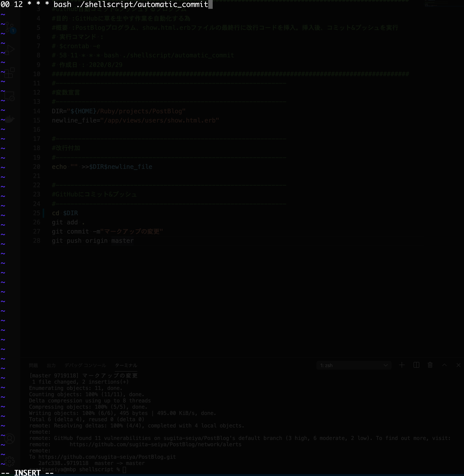Open the '1: zsh' terminal dropdown
Screen dimensions: 464x476
click(354, 365)
